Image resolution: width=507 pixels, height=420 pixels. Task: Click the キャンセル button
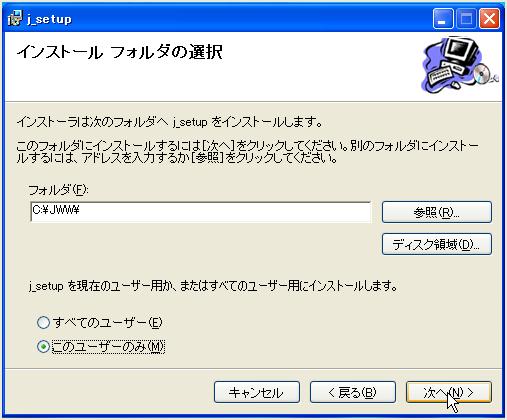coord(257,392)
